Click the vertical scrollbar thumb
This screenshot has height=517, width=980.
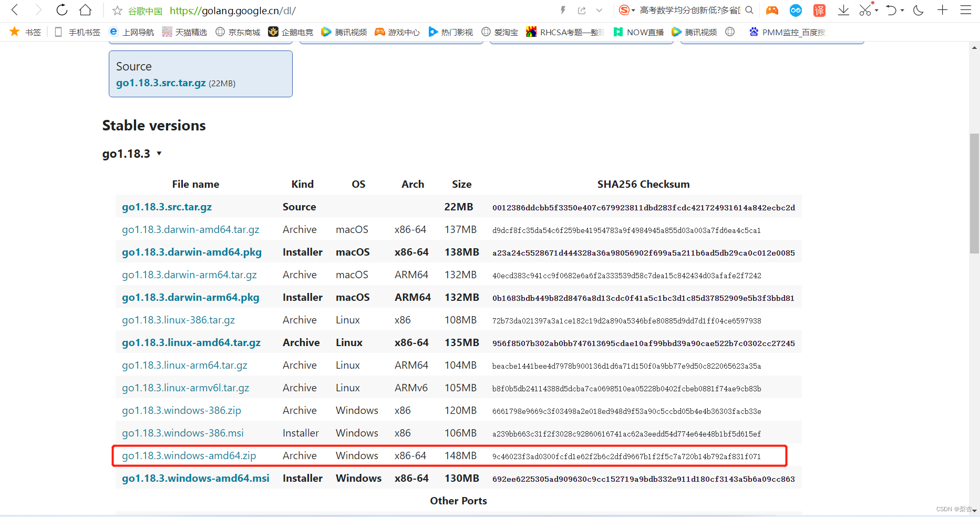[x=974, y=194]
